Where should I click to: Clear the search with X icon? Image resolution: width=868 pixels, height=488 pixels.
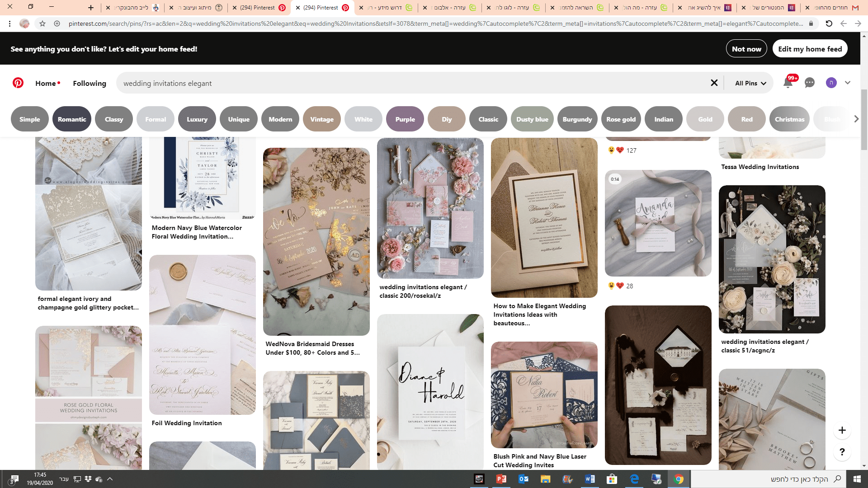[714, 83]
